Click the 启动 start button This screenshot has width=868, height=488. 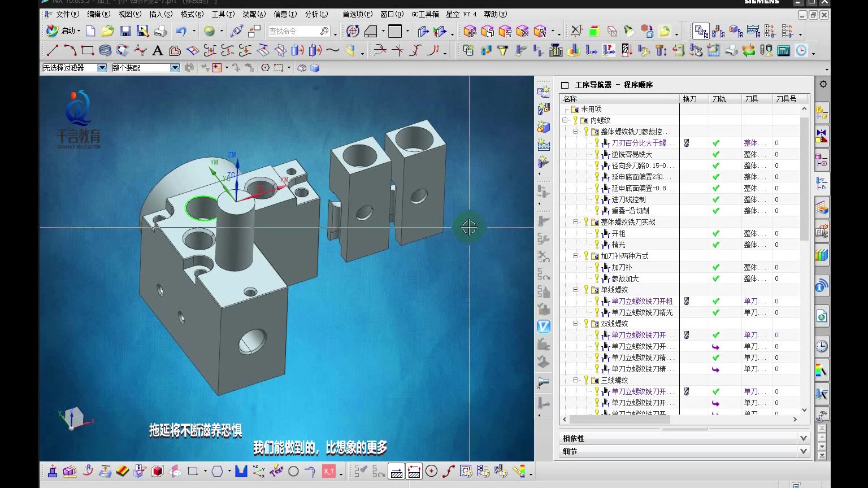(63, 31)
